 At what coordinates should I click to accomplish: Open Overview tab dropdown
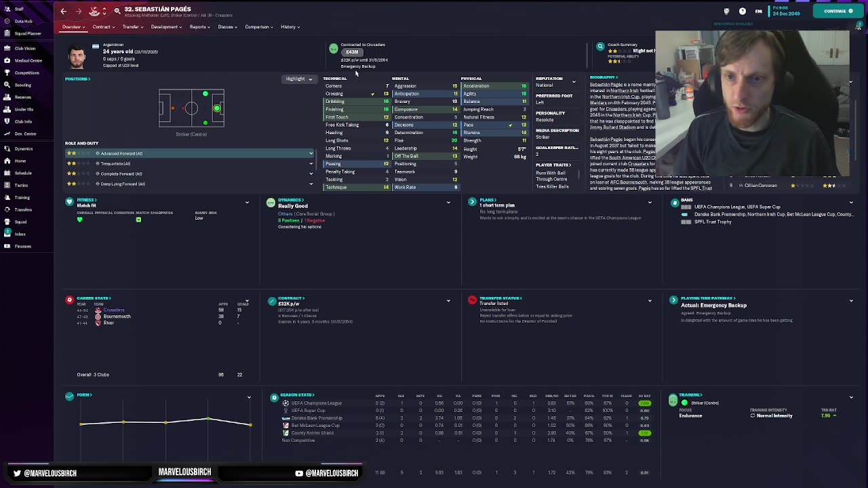point(73,27)
